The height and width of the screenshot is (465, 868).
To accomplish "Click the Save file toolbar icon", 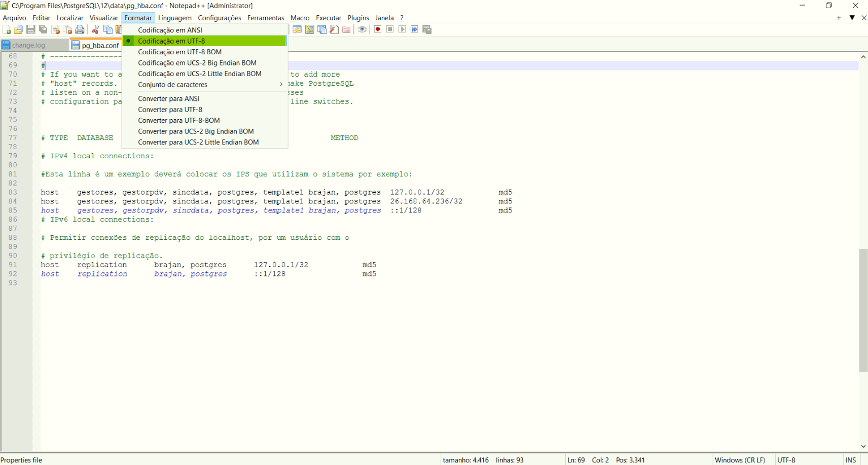I will coord(31,30).
